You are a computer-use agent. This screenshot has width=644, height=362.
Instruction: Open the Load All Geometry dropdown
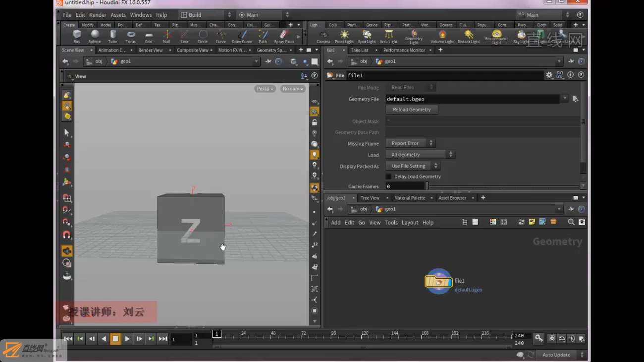420,155
